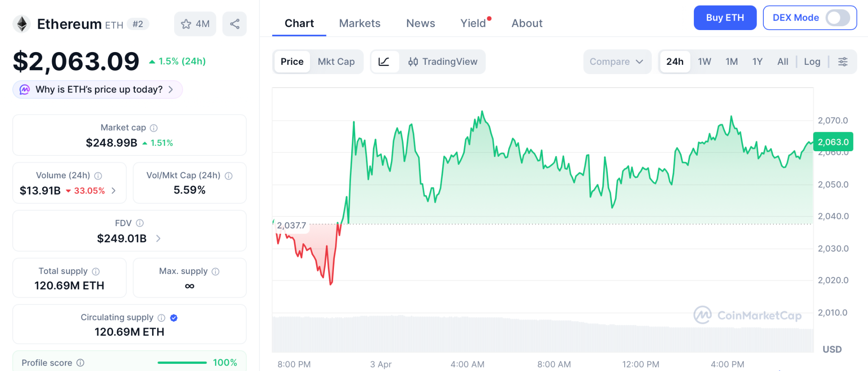Click the Max. supply info icon
The width and height of the screenshot is (868, 371).
216,271
